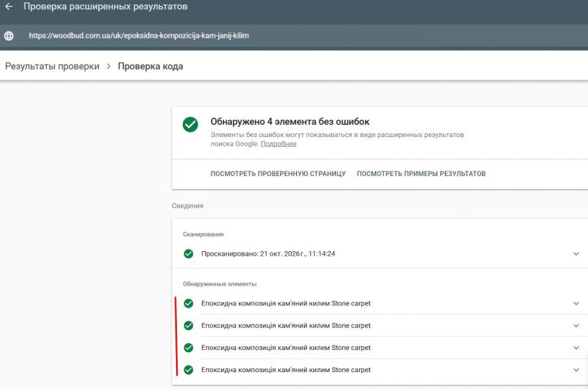Image resolution: width=588 pixels, height=389 pixels.
Task: Click ПОСМОТРЕТЬ ПРИМЕРЫ РЕЗУЛЬТАТОВ button
Action: [421, 174]
